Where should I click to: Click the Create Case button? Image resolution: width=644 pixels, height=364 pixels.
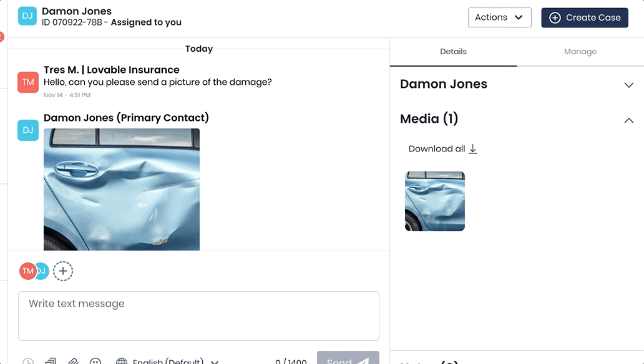click(x=584, y=17)
